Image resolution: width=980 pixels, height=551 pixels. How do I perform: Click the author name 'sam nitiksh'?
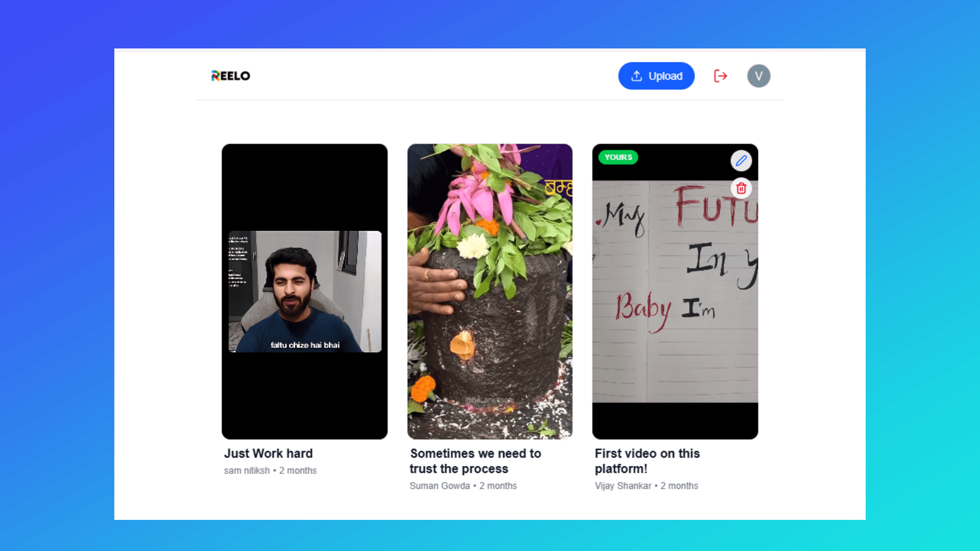click(x=247, y=470)
